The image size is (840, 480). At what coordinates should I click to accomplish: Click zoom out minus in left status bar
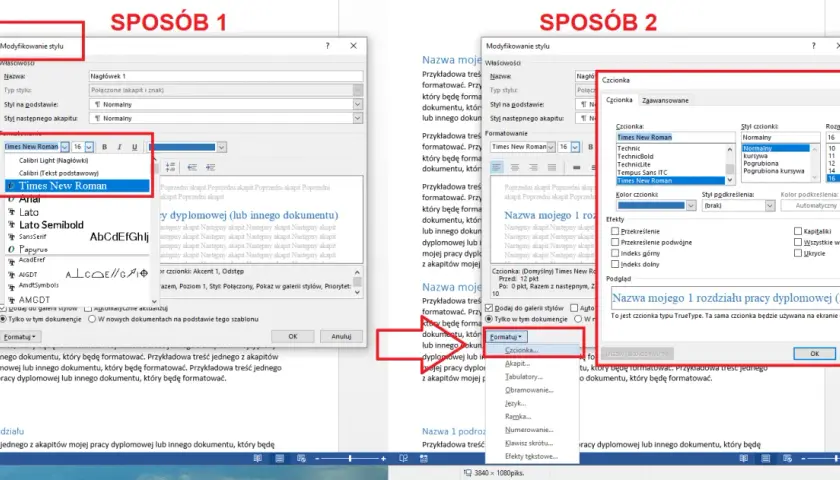(x=317, y=459)
